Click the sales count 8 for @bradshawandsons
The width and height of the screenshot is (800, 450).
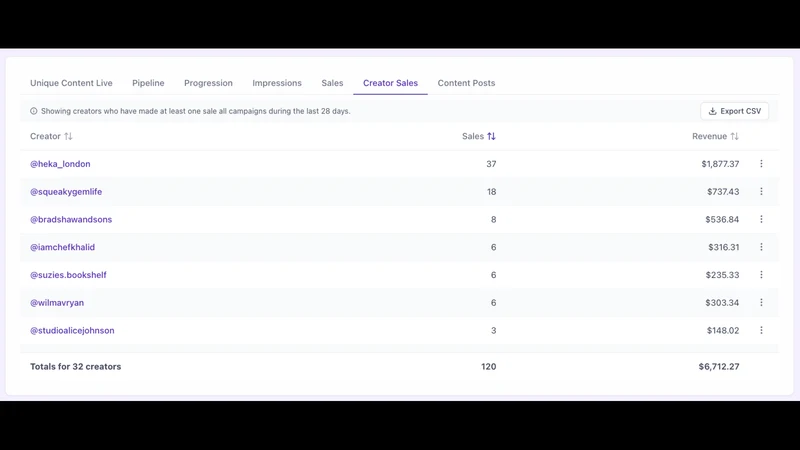click(x=493, y=219)
